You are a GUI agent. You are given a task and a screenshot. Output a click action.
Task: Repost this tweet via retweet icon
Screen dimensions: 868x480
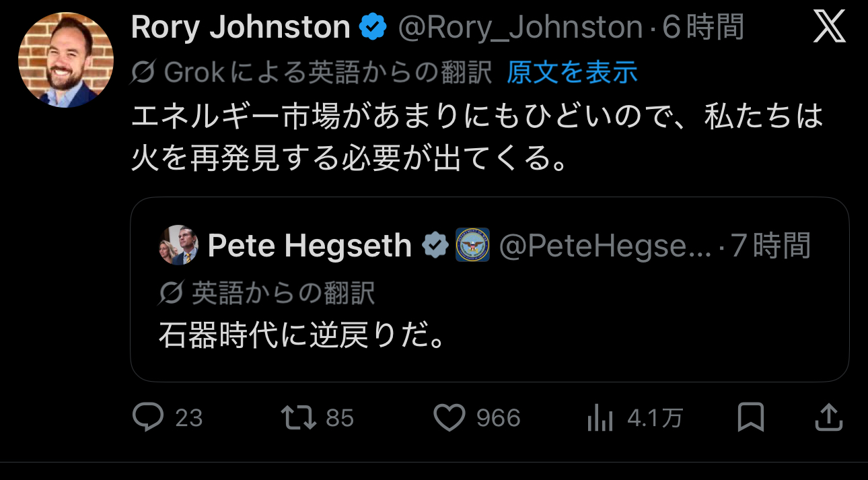(x=299, y=418)
